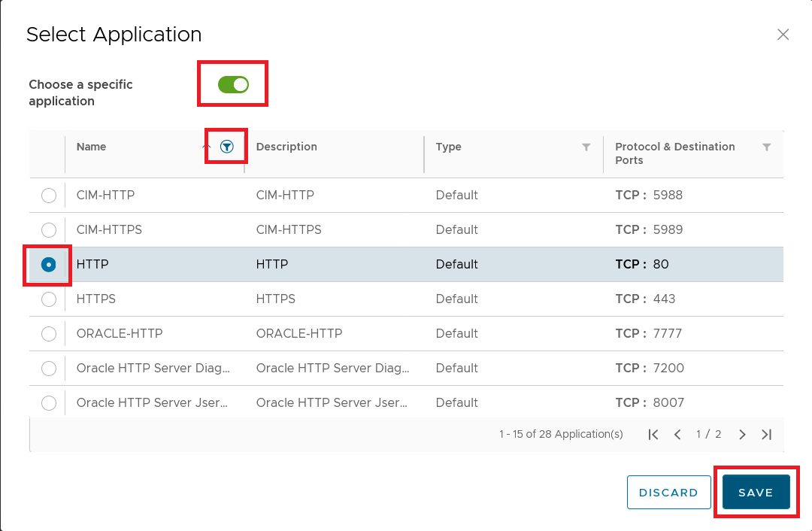This screenshot has height=531, width=812.
Task: Close the Select Application dialog
Action: pyautogui.click(x=783, y=35)
